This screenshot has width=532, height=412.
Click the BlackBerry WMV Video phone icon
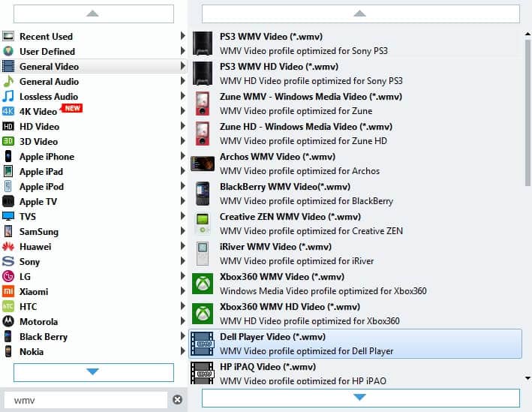tap(203, 194)
